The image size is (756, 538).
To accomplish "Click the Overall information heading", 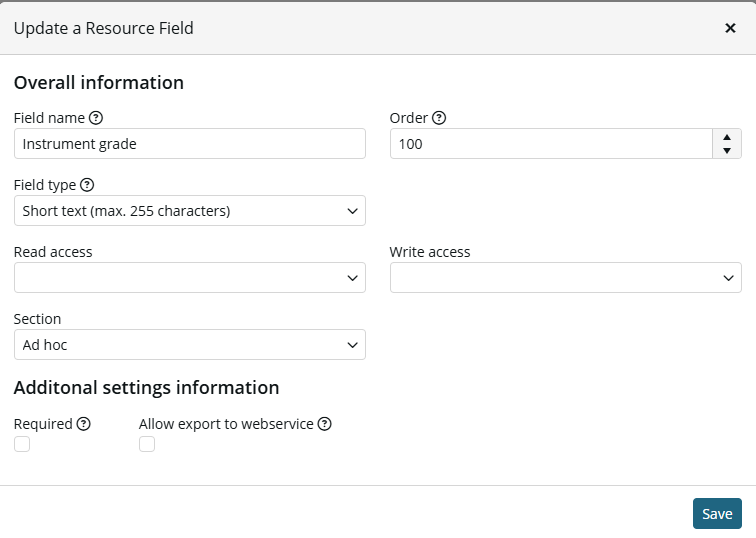I will pos(99,82).
